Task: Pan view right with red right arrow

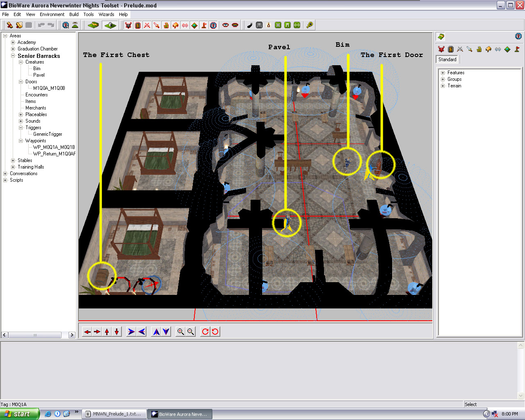Action: point(97,331)
